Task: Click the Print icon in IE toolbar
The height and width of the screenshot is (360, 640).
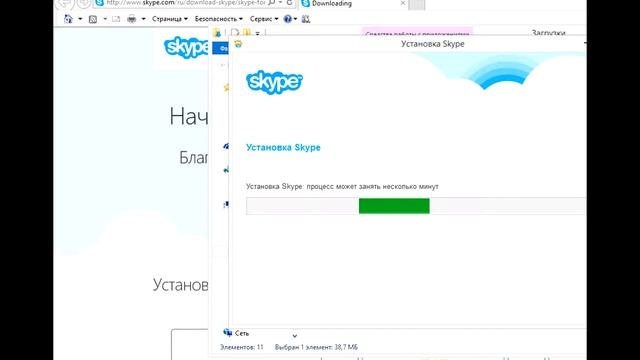Action: click(x=131, y=19)
